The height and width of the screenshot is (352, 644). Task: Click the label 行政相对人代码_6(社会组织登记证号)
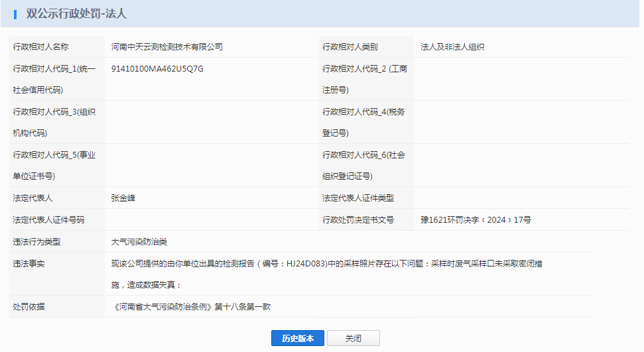364,166
